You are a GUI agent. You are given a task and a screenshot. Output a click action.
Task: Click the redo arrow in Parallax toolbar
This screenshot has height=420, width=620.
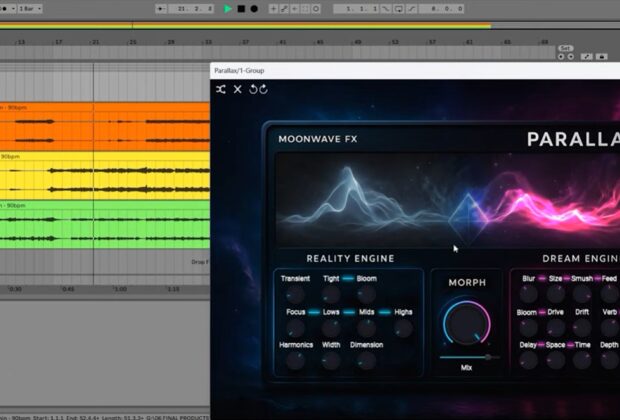click(x=264, y=89)
